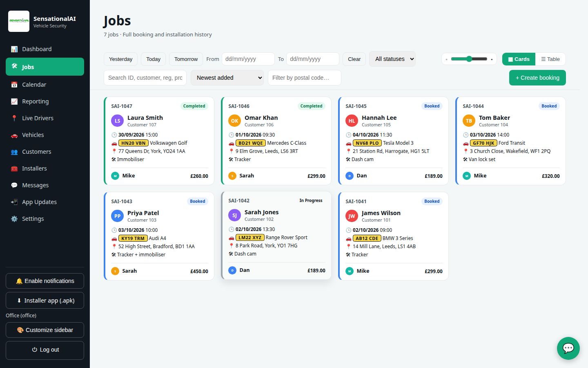588x368 pixels.
Task: Click Tom Baker's TB avatar
Action: tap(469, 121)
